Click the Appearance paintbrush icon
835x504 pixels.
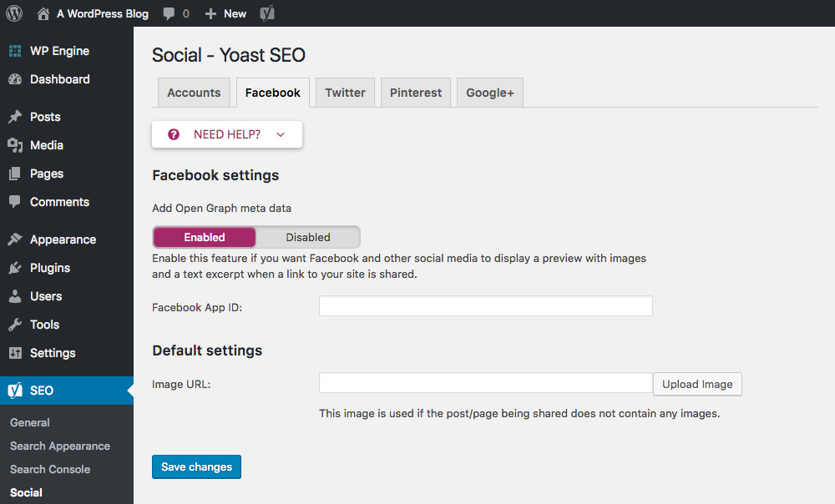(x=15, y=239)
